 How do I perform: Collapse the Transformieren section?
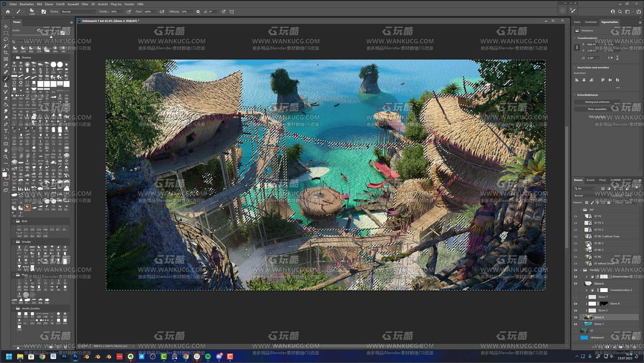pyautogui.click(x=575, y=38)
